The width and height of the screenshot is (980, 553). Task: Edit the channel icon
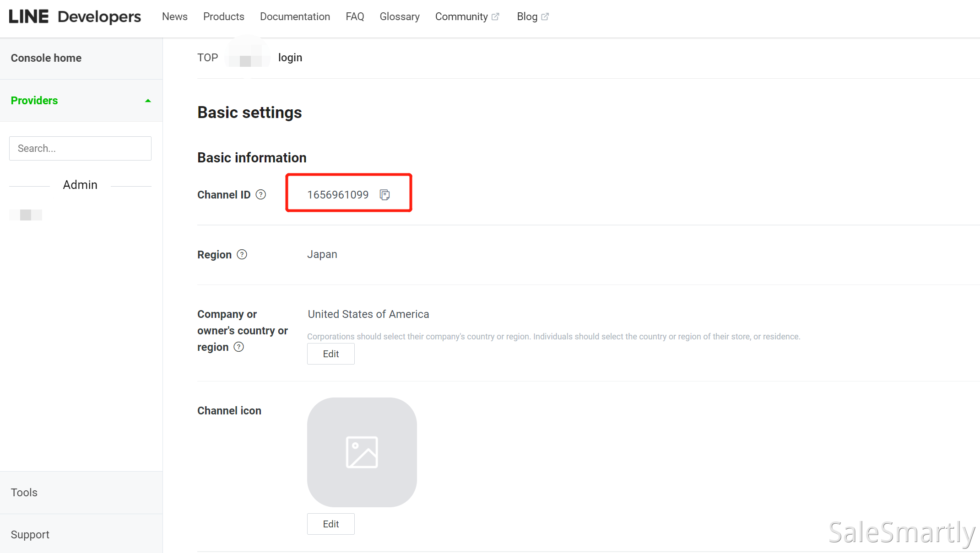[330, 524]
